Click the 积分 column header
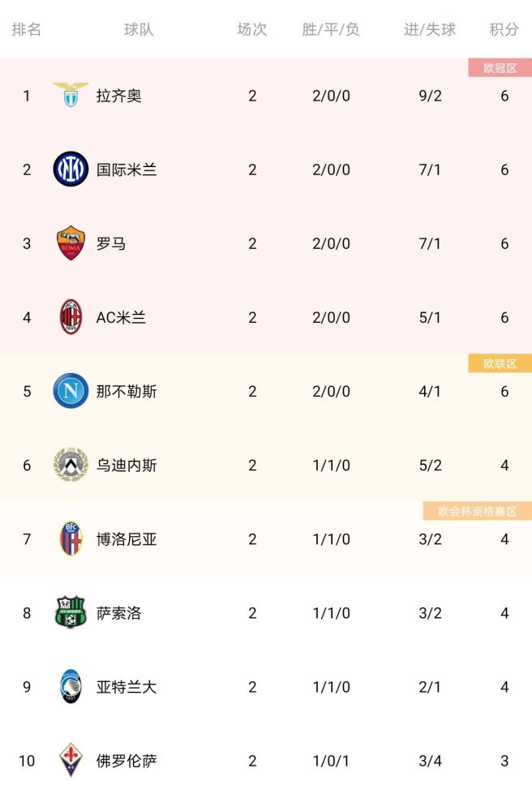The image size is (532, 811). point(504,29)
